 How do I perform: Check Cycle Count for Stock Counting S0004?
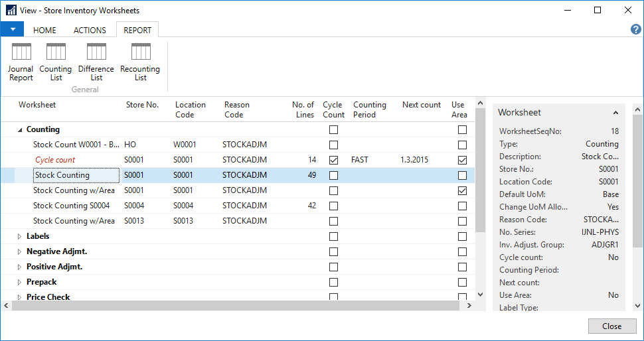[x=333, y=206]
